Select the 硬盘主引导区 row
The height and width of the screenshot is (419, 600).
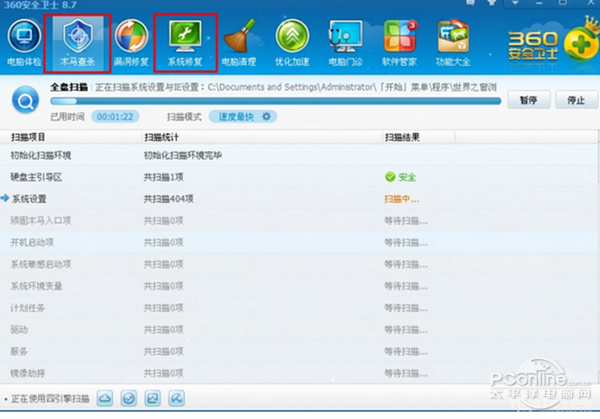click(298, 177)
